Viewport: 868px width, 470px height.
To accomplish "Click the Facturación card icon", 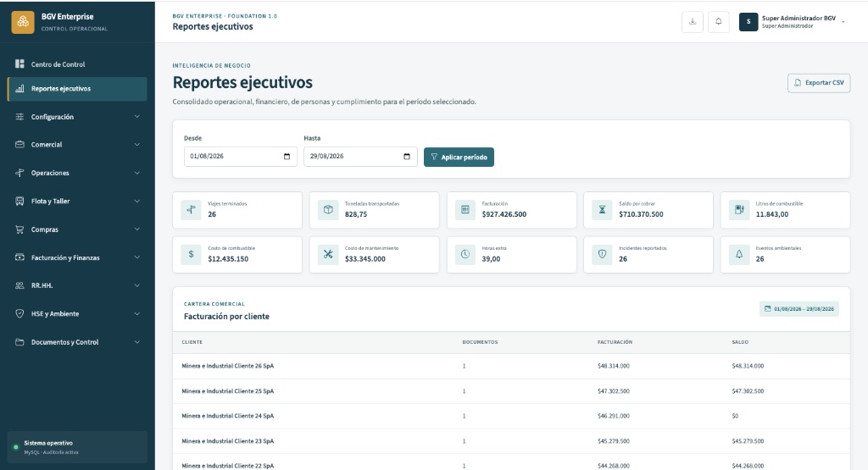I will (x=465, y=209).
